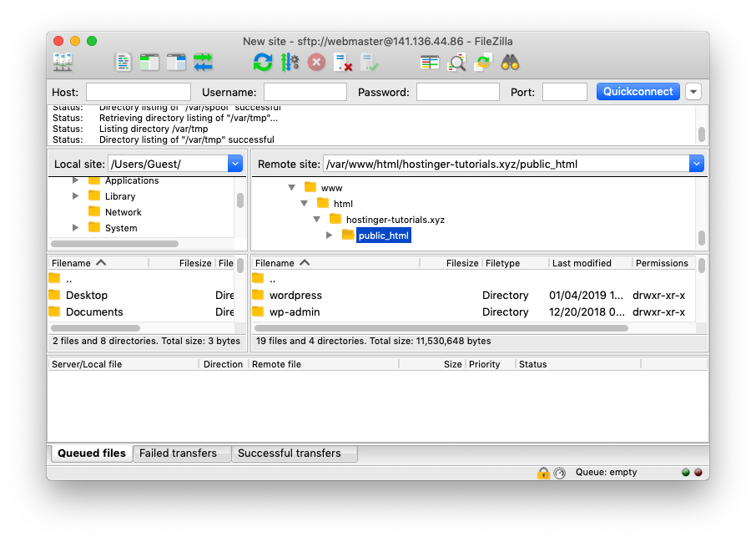756x542 pixels.
Task: Expand the public_html folder node
Action: click(330, 236)
